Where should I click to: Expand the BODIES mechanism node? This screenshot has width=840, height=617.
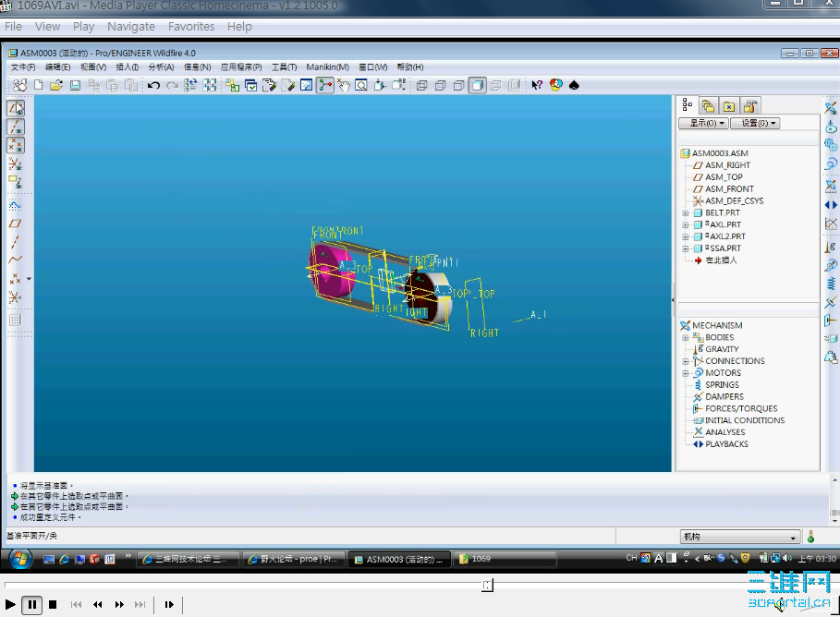click(685, 337)
